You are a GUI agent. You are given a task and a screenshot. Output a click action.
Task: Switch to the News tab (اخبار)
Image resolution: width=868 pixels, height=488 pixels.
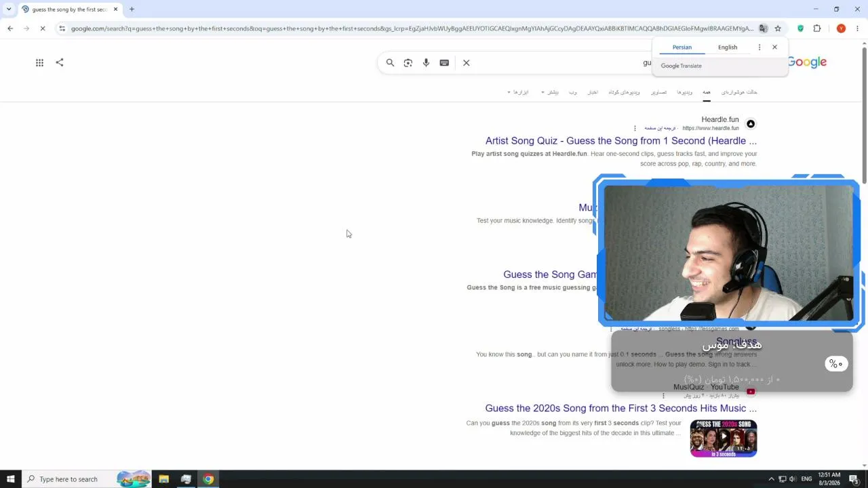pyautogui.click(x=593, y=92)
